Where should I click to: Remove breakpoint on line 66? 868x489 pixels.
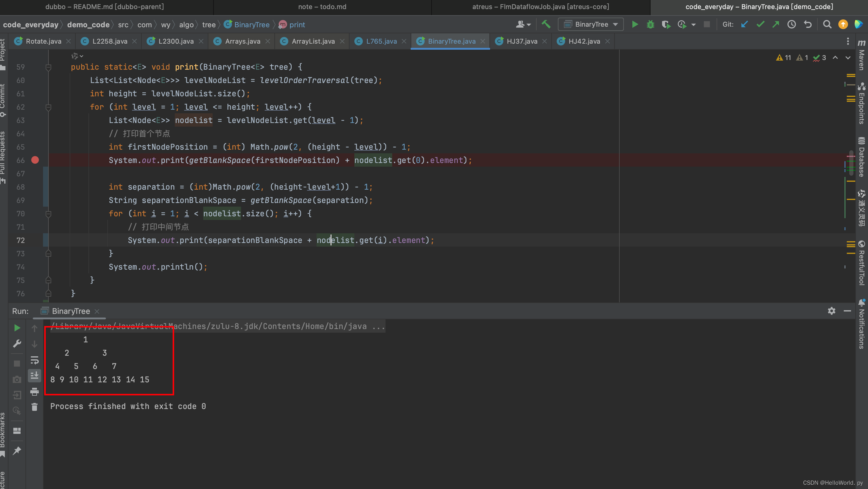tap(35, 160)
